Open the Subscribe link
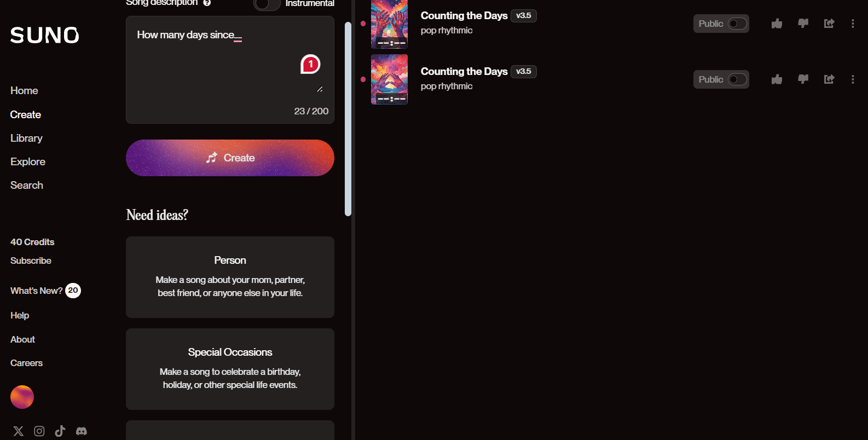Screen dimensions: 868x440 (31, 261)
